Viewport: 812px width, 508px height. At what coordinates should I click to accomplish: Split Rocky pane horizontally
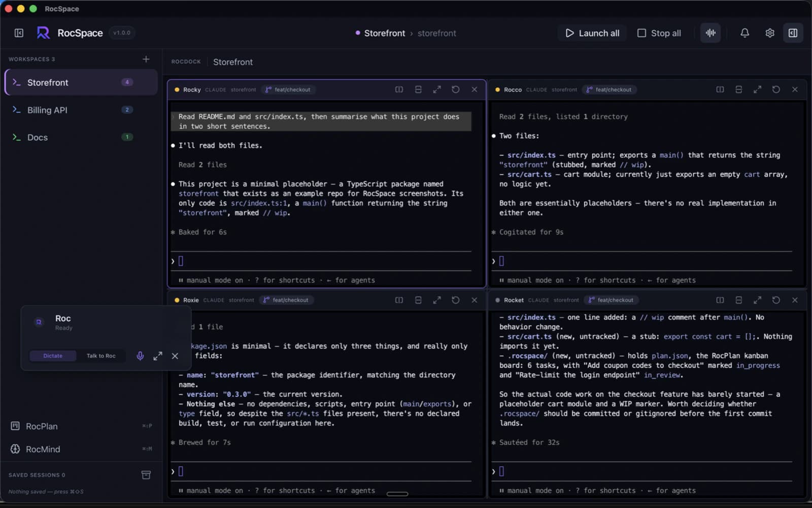coord(418,89)
